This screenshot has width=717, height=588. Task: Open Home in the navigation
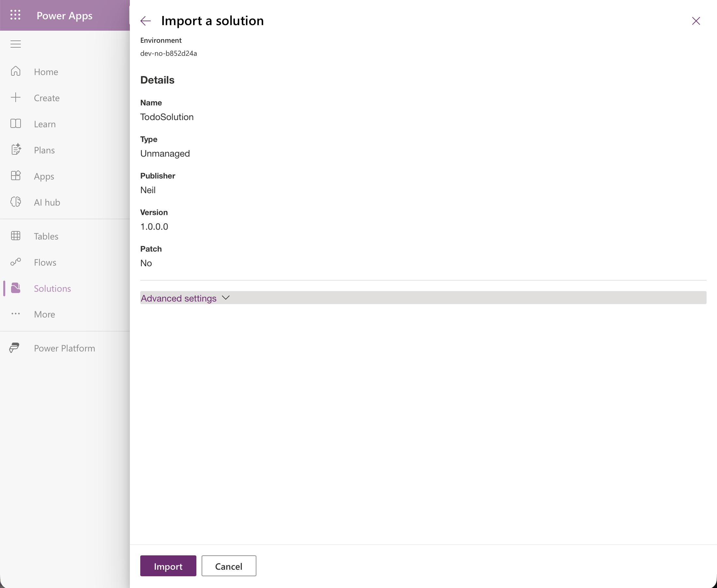[46, 72]
